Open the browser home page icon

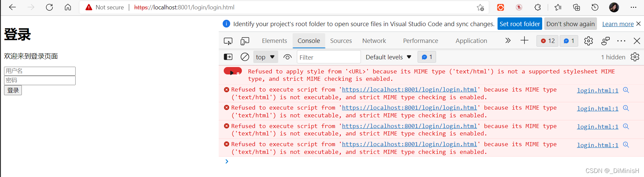pyautogui.click(x=68, y=7)
